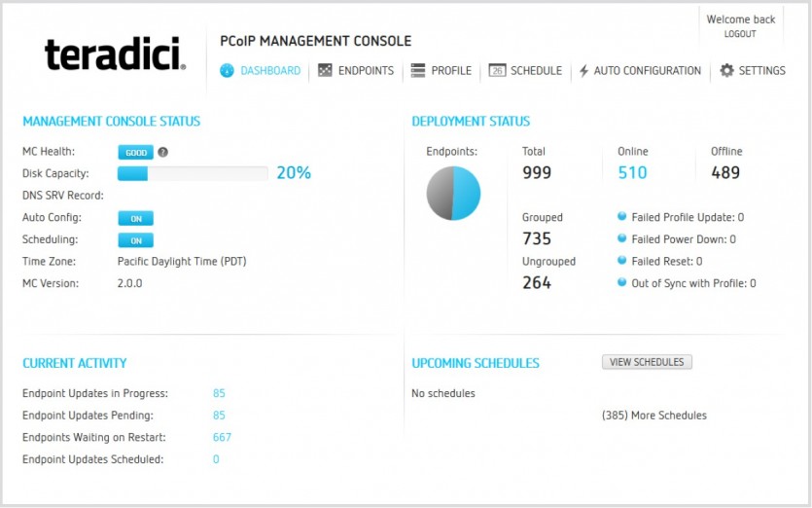Click the Failed Reset bullet dot

pyautogui.click(x=622, y=260)
